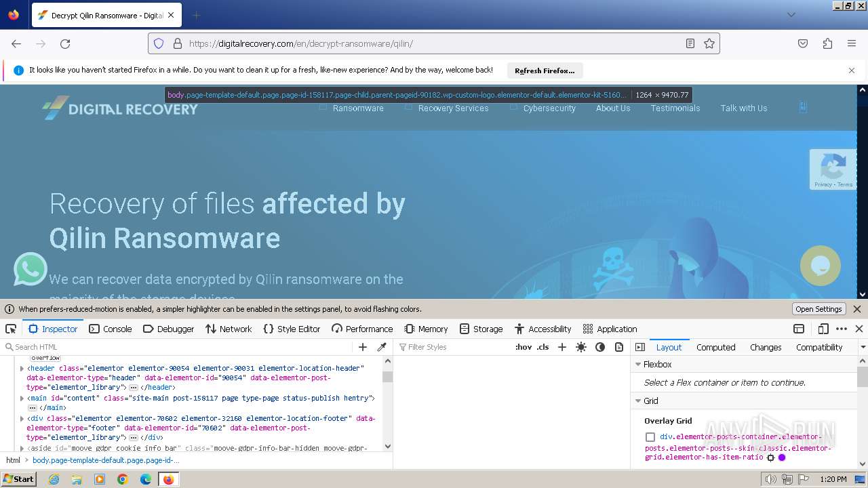Reload the current page
Viewport: 868px width, 488px height.
[x=65, y=43]
